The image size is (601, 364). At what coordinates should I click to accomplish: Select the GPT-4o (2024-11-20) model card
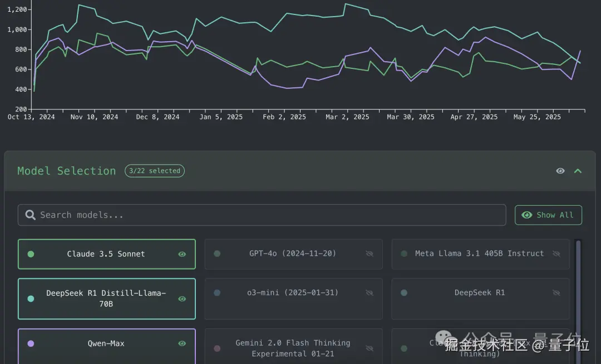[294, 254]
